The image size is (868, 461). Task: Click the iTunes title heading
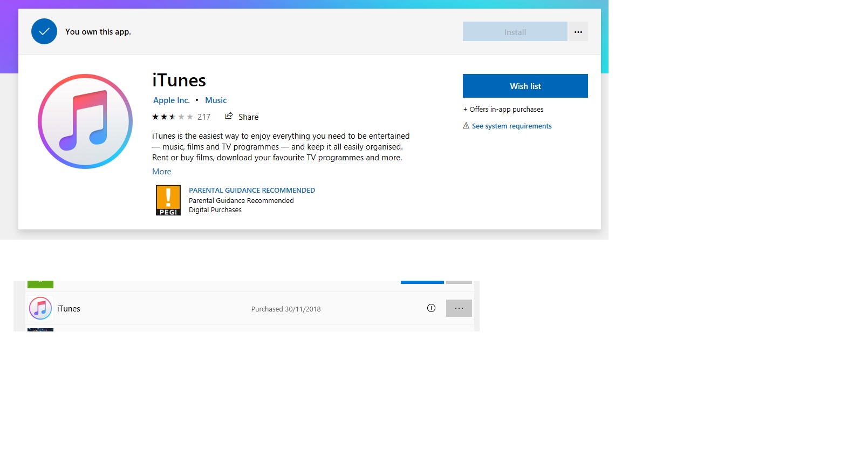pos(179,80)
